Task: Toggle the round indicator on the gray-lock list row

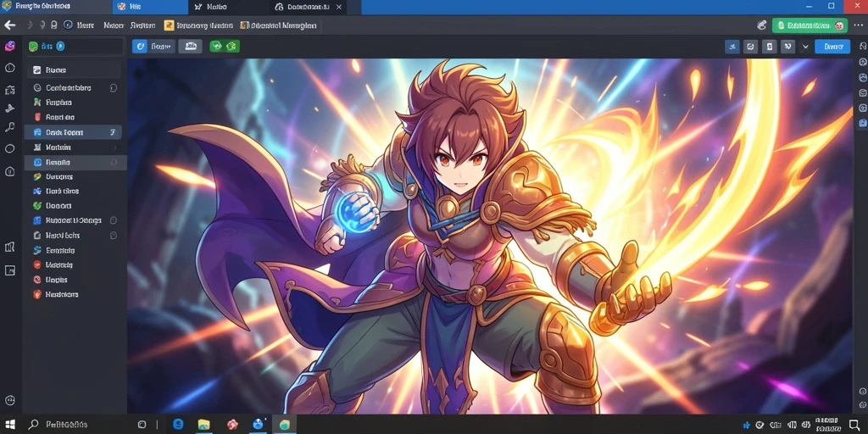Action: tap(114, 236)
